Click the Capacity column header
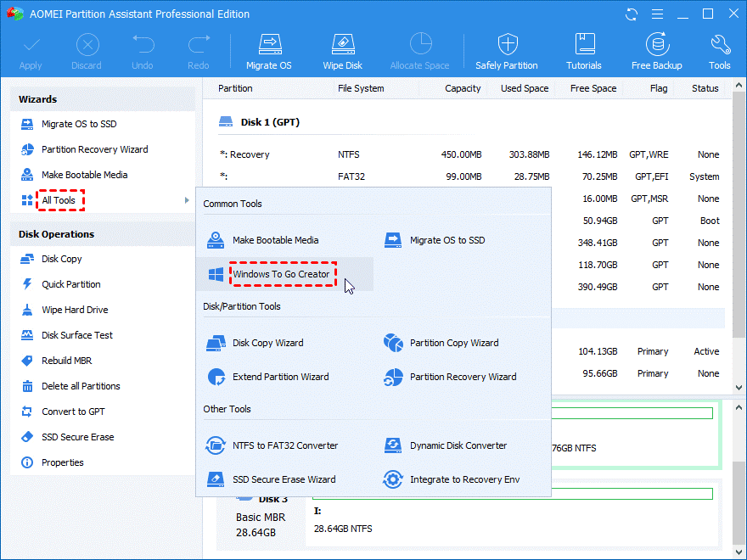The width and height of the screenshot is (747, 560). [463, 88]
